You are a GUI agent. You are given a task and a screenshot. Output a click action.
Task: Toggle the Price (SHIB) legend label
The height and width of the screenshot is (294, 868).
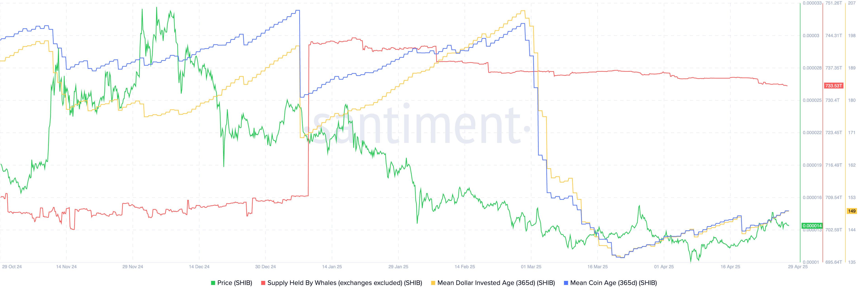click(235, 283)
